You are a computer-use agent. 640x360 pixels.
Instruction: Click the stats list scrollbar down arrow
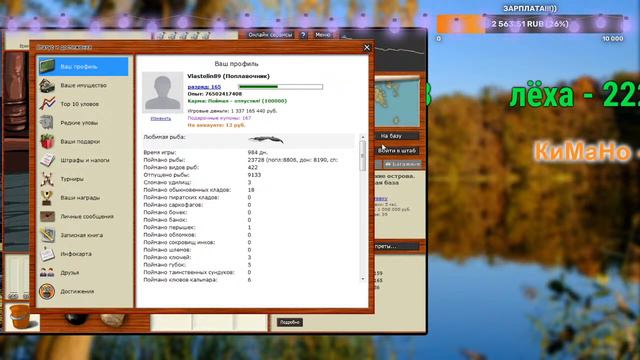pyautogui.click(x=363, y=279)
